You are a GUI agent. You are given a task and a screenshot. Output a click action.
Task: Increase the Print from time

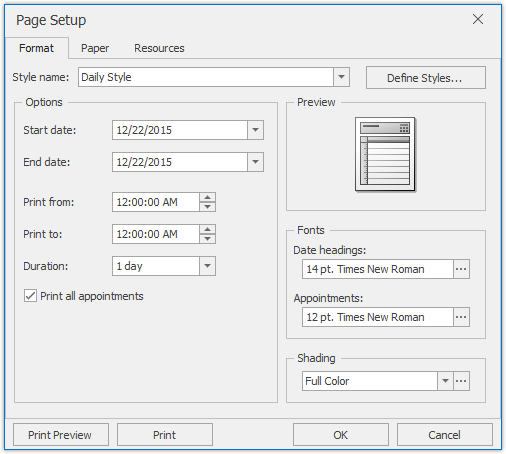tap(207, 197)
